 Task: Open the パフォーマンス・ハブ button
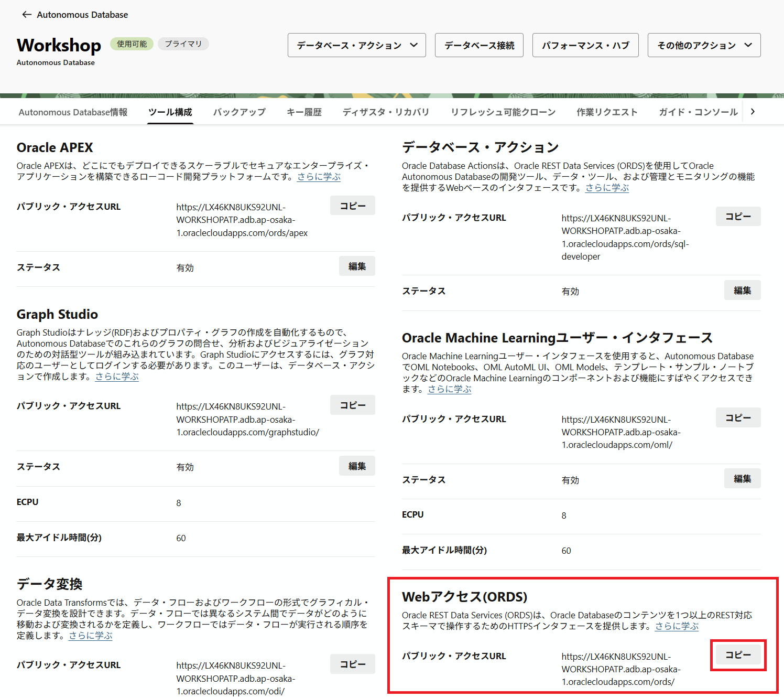[585, 46]
